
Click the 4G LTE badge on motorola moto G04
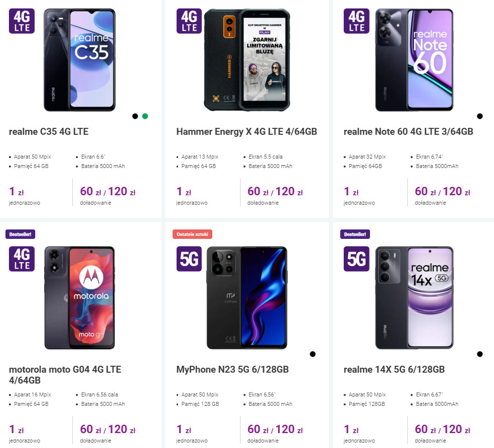22,258
